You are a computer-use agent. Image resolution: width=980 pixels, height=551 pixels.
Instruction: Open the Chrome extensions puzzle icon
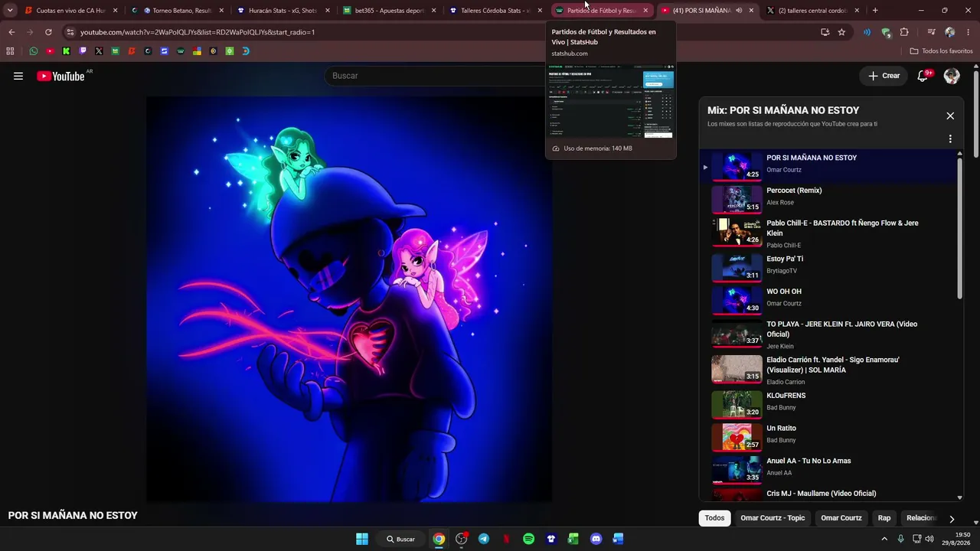(x=904, y=32)
